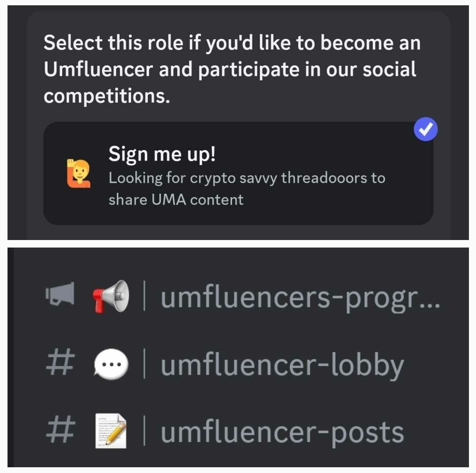Click the hash icon beside umfluencer-posts

tap(60, 429)
